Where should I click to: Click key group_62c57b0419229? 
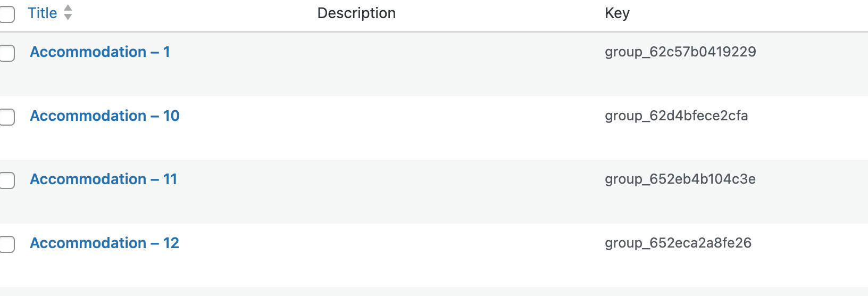click(x=680, y=52)
